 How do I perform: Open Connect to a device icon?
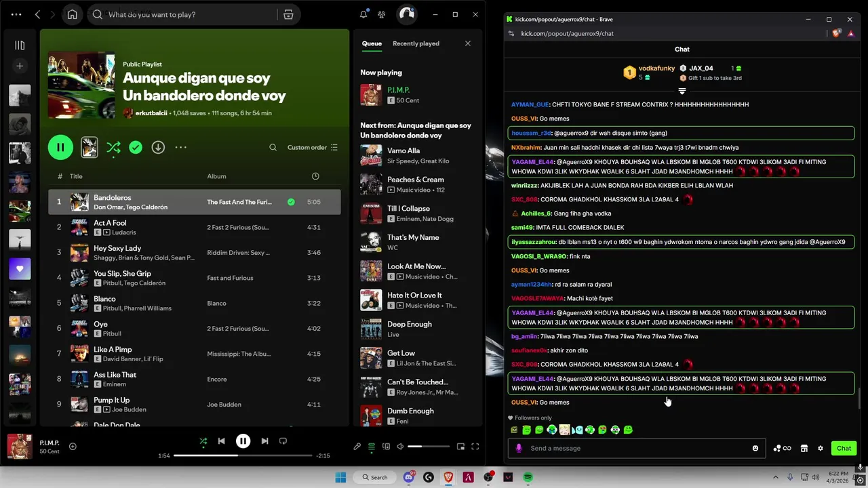(386, 447)
